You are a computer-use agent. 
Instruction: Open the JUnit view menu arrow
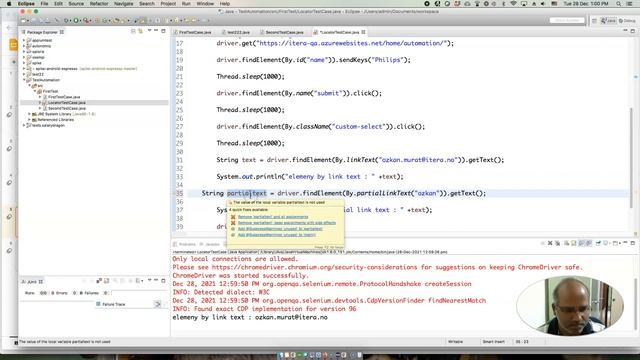click(149, 280)
